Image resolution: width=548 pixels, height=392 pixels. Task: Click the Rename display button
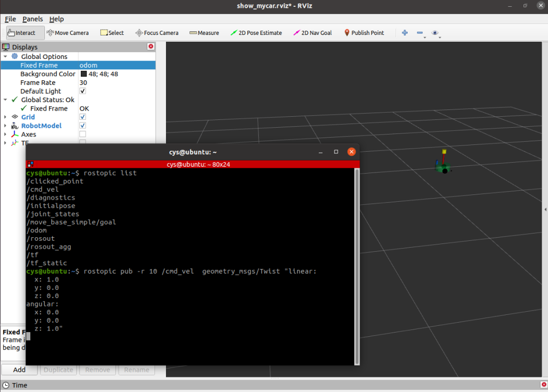click(x=137, y=370)
